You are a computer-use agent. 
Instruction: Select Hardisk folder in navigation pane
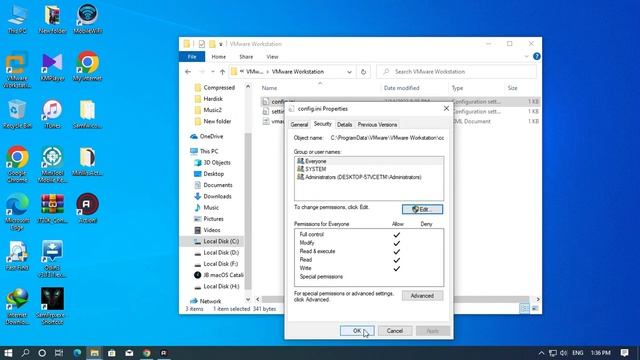[209, 99]
